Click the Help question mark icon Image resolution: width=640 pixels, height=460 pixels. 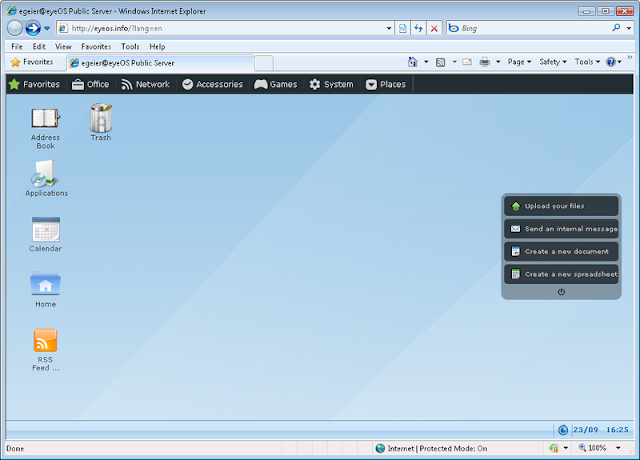coord(611,62)
